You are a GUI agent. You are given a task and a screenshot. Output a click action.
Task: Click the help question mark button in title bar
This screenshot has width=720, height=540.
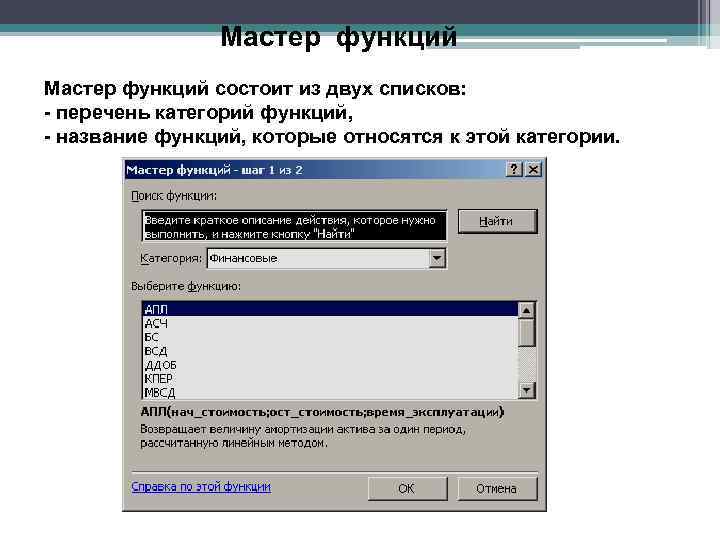514,169
